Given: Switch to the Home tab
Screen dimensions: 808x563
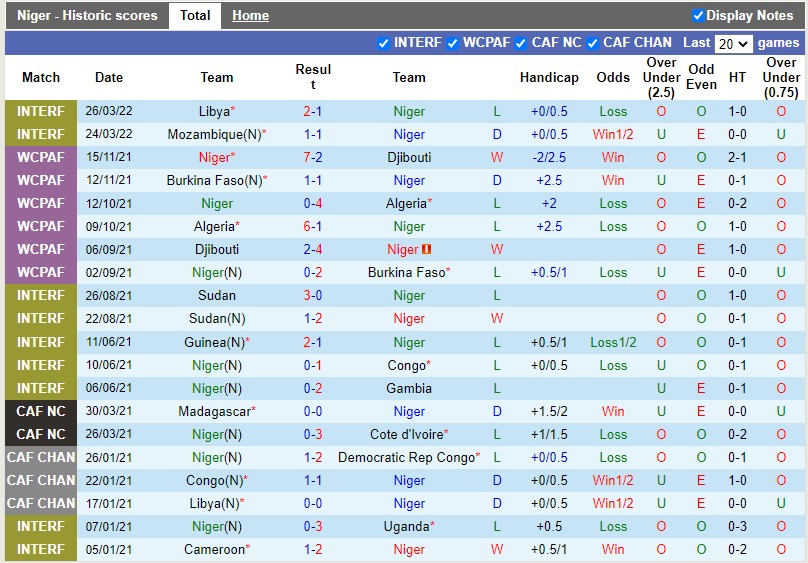Looking at the screenshot, I should point(250,15).
